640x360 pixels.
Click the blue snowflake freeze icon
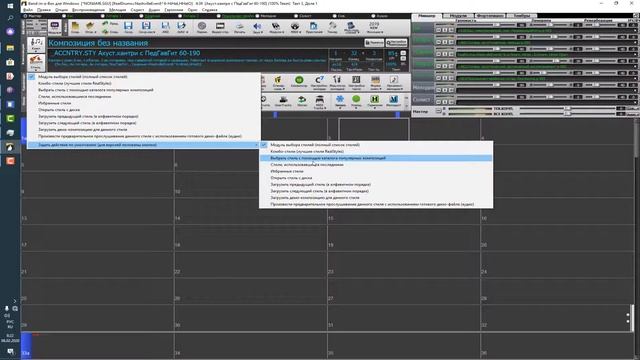coord(340,100)
